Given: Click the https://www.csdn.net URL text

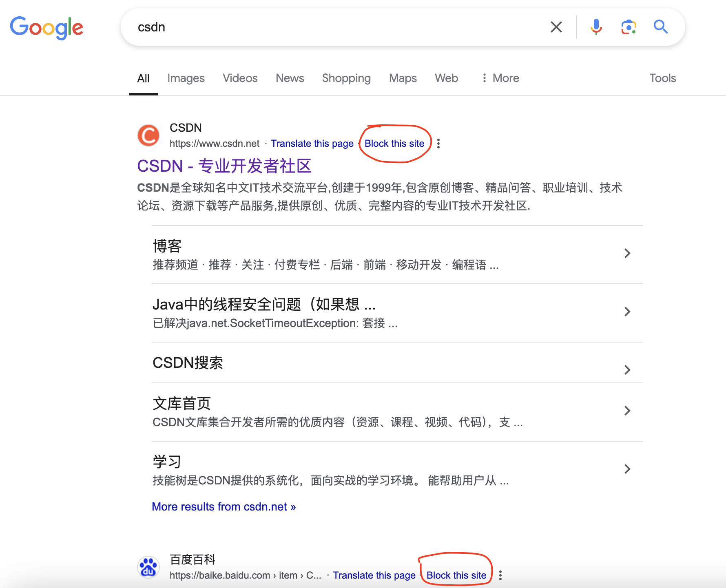Looking at the screenshot, I should [x=215, y=144].
